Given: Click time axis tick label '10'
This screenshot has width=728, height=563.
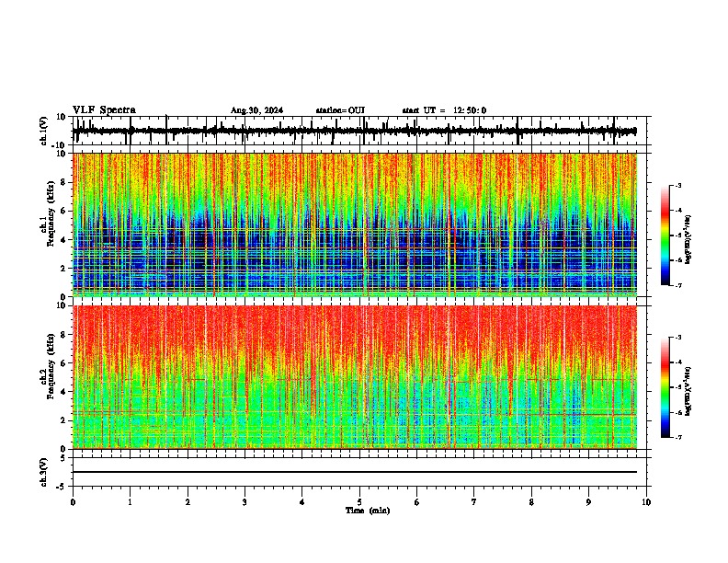Looking at the screenshot, I should coord(646,502).
